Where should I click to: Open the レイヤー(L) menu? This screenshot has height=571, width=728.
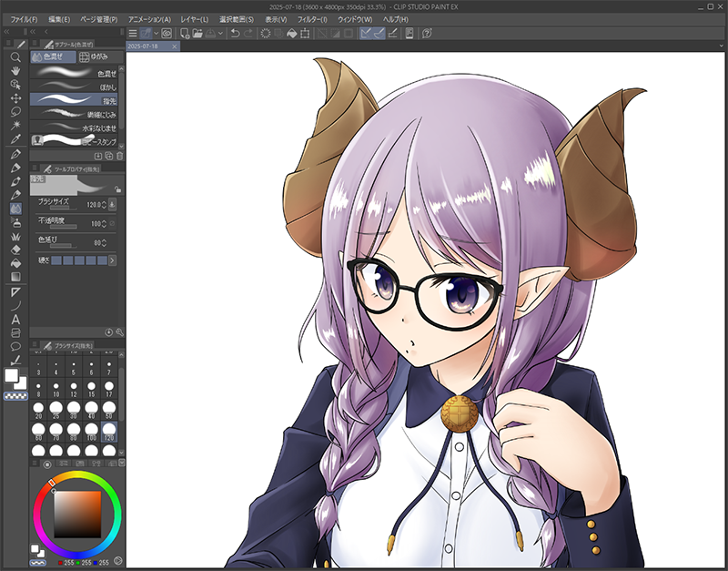(195, 19)
